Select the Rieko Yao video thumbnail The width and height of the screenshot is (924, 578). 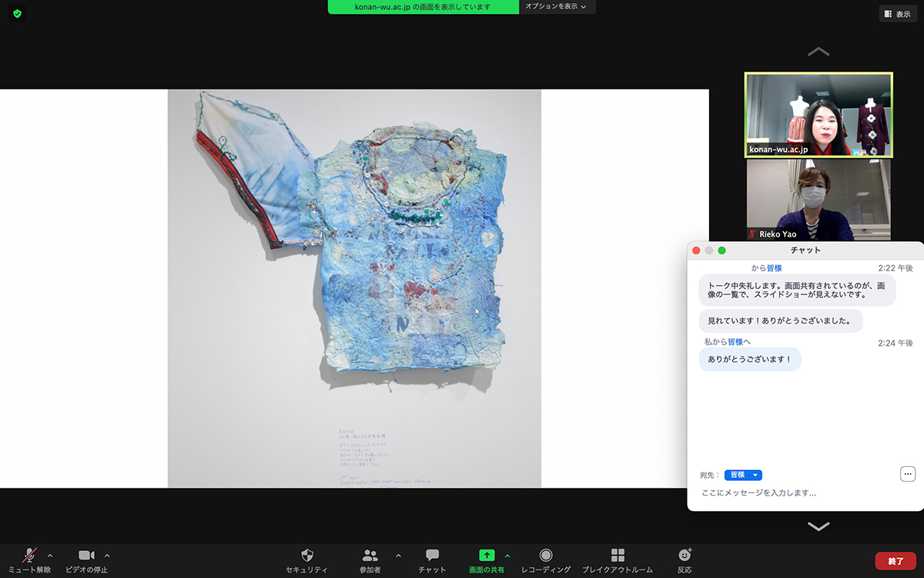(x=819, y=200)
